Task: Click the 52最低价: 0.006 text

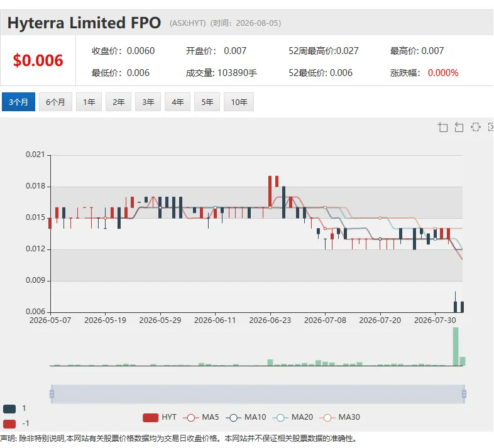Action: click(x=321, y=73)
